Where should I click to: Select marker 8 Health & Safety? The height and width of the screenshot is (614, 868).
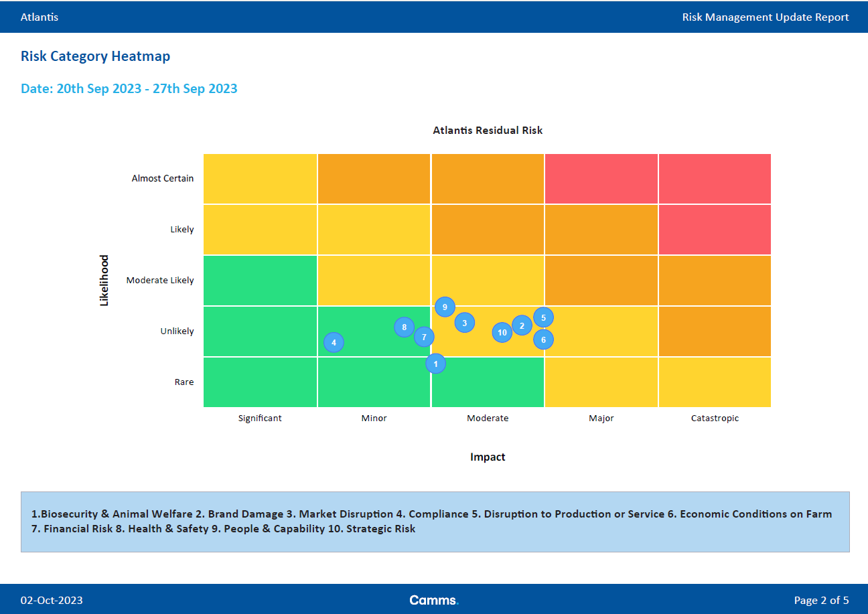pos(404,327)
